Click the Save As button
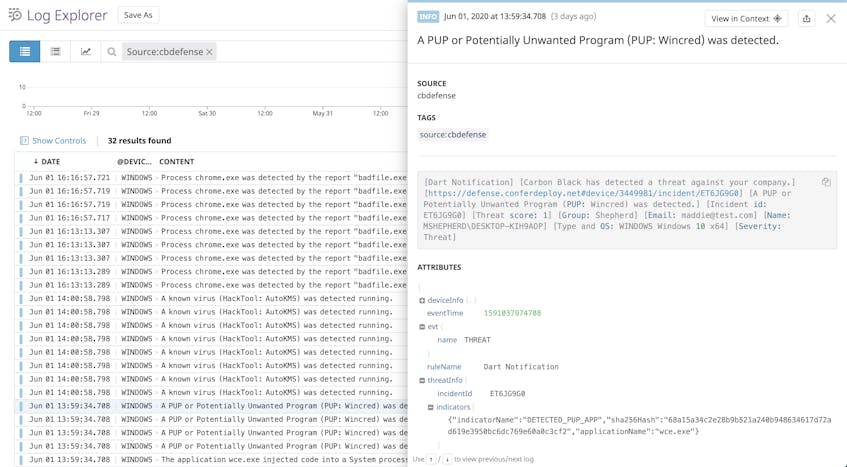 (x=138, y=15)
